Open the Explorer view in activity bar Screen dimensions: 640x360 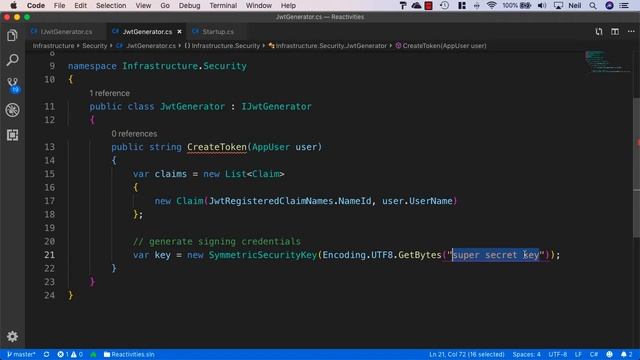(12, 36)
